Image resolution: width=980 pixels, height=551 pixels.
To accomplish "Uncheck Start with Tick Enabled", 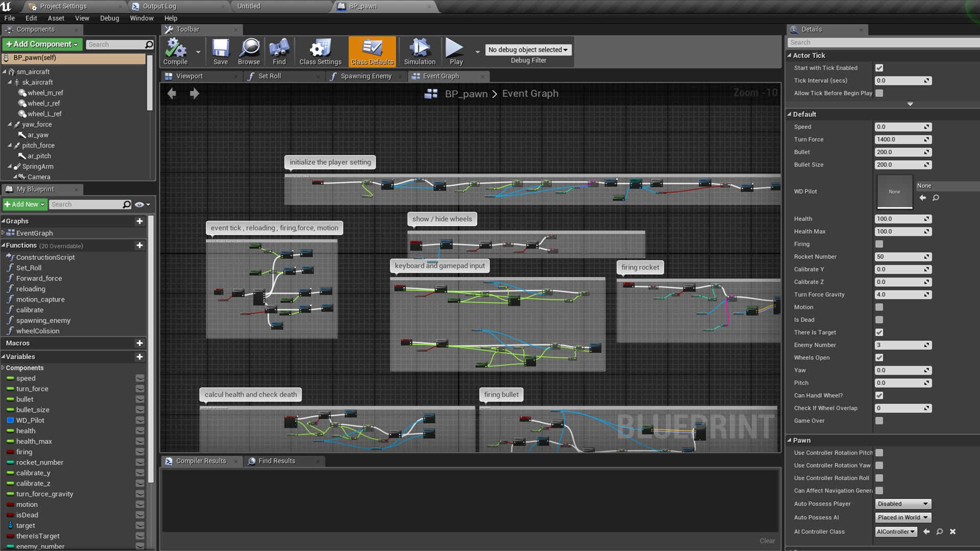I will coord(879,67).
